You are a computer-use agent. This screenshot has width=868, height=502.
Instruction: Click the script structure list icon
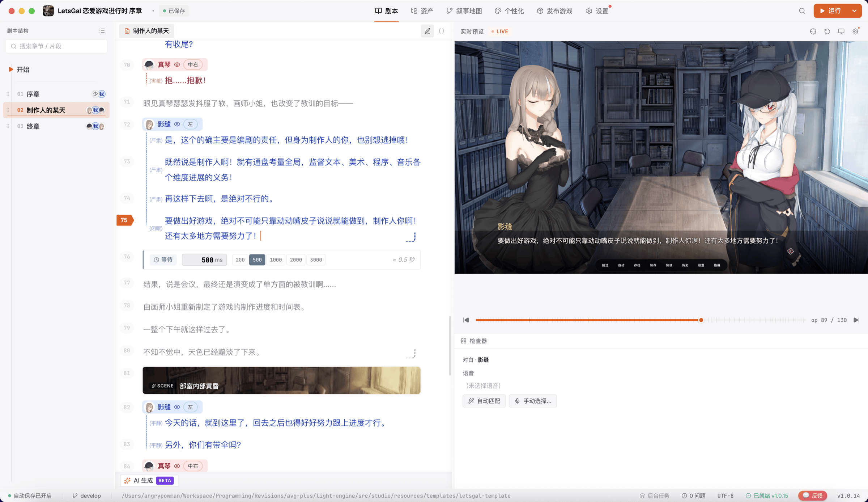point(102,31)
